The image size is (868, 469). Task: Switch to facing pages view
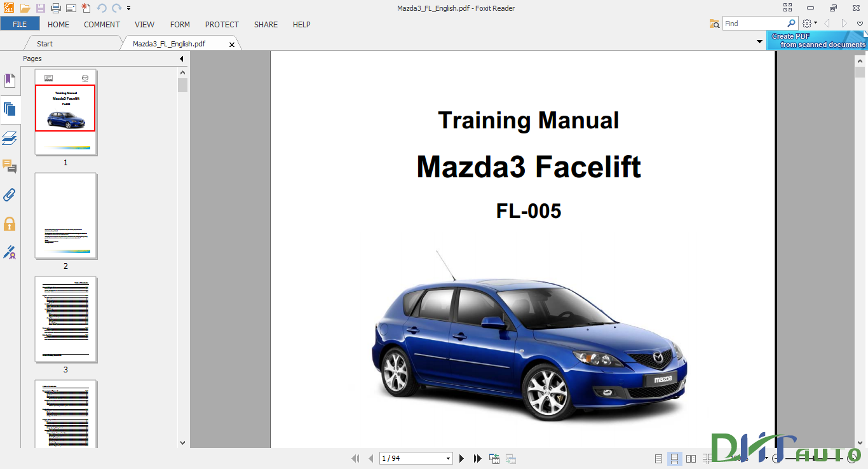[x=691, y=458]
